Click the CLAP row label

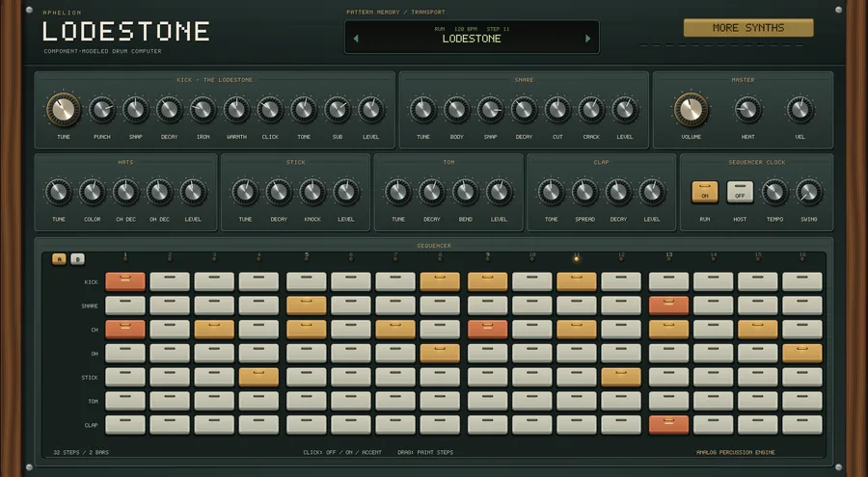pyautogui.click(x=92, y=426)
